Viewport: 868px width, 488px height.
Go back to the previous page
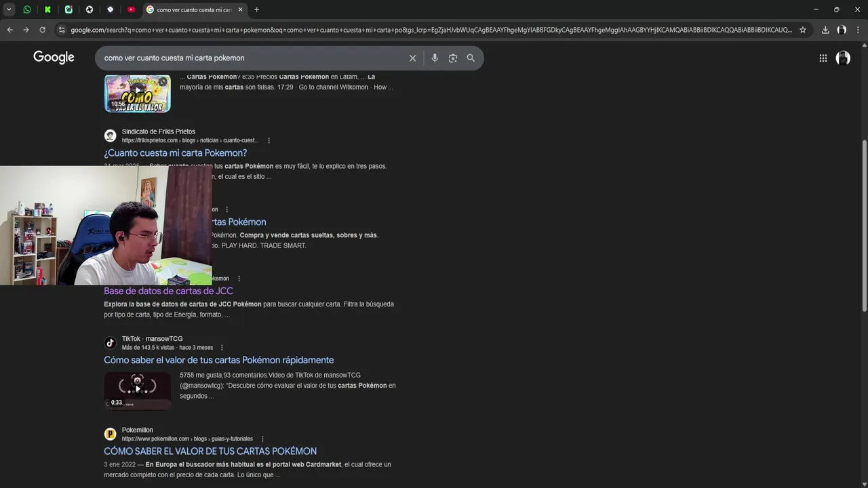coord(9,30)
